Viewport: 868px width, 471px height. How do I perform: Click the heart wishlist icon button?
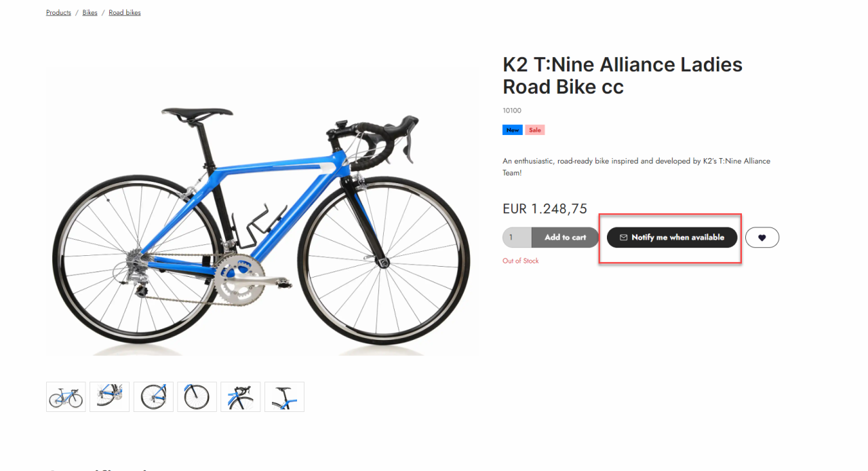point(762,238)
